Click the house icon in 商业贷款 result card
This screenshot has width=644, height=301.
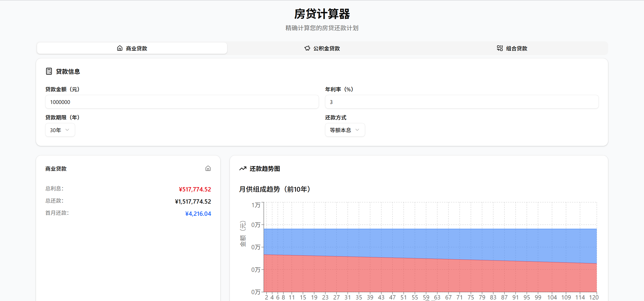tap(208, 168)
